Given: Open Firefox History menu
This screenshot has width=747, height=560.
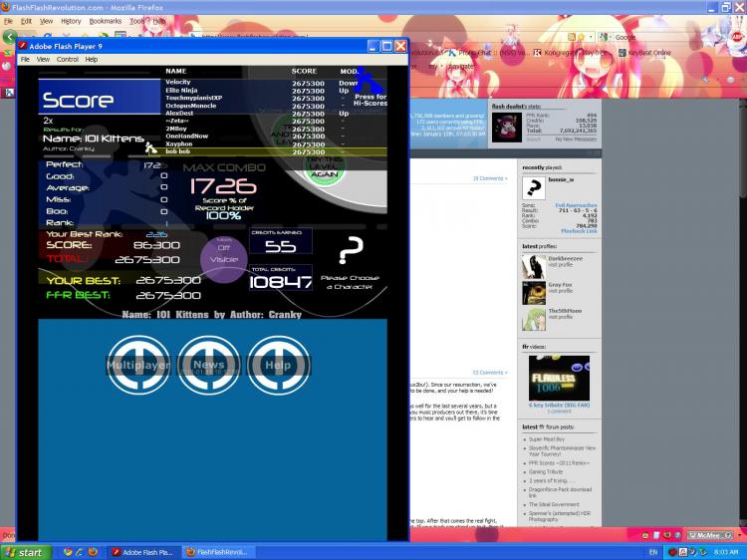Looking at the screenshot, I should coord(71,22).
